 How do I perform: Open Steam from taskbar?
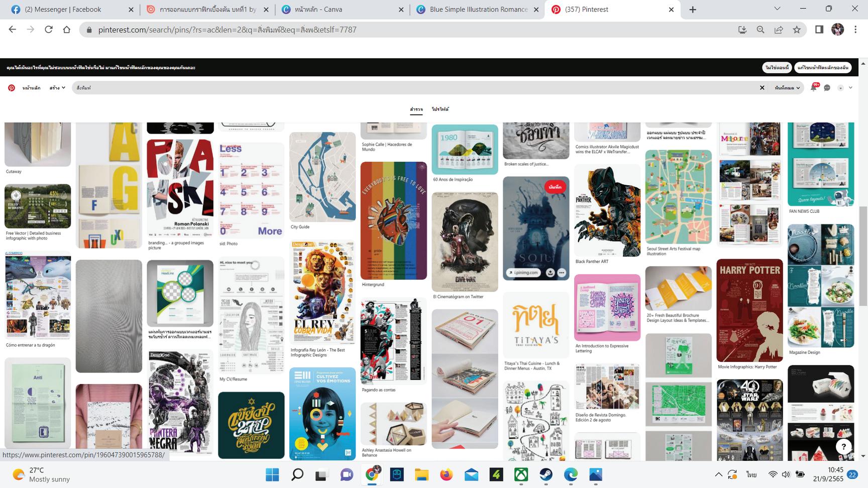tap(546, 474)
